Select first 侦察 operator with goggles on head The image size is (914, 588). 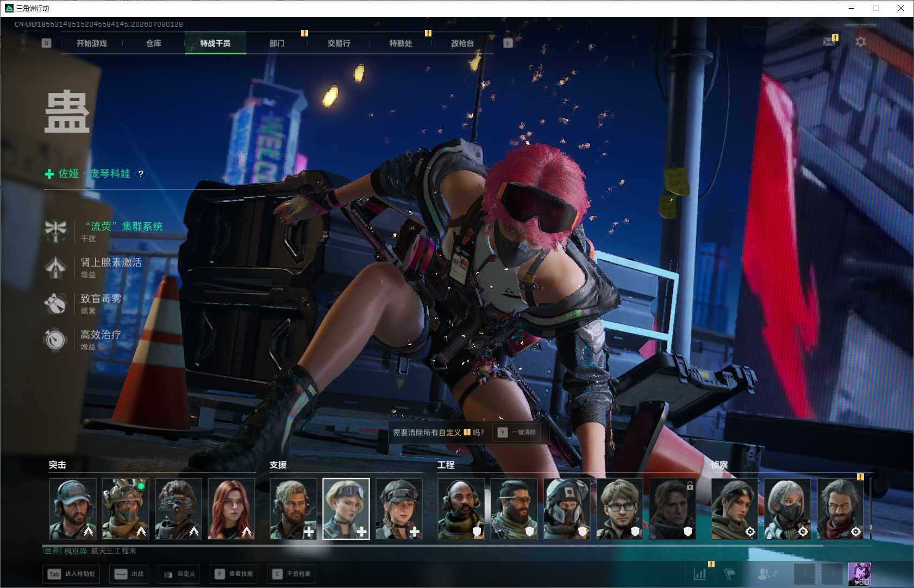click(735, 509)
